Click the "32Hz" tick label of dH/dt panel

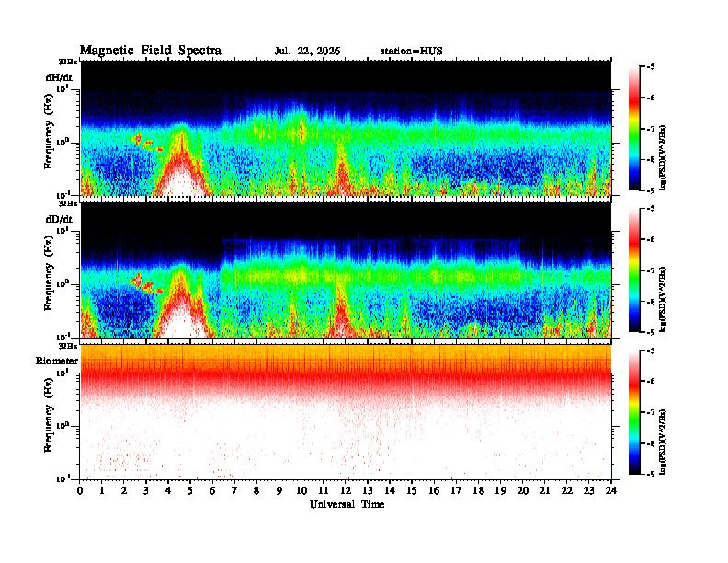[68, 62]
